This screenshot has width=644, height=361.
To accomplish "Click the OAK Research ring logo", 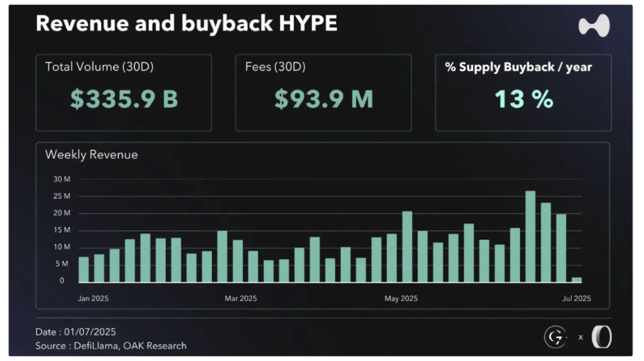I will (x=601, y=337).
